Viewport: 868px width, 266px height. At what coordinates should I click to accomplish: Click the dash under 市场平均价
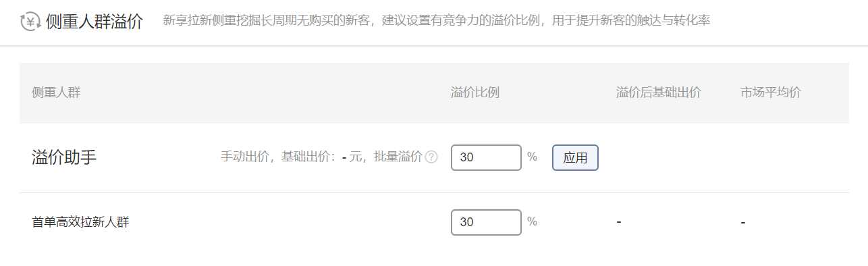[742, 222]
